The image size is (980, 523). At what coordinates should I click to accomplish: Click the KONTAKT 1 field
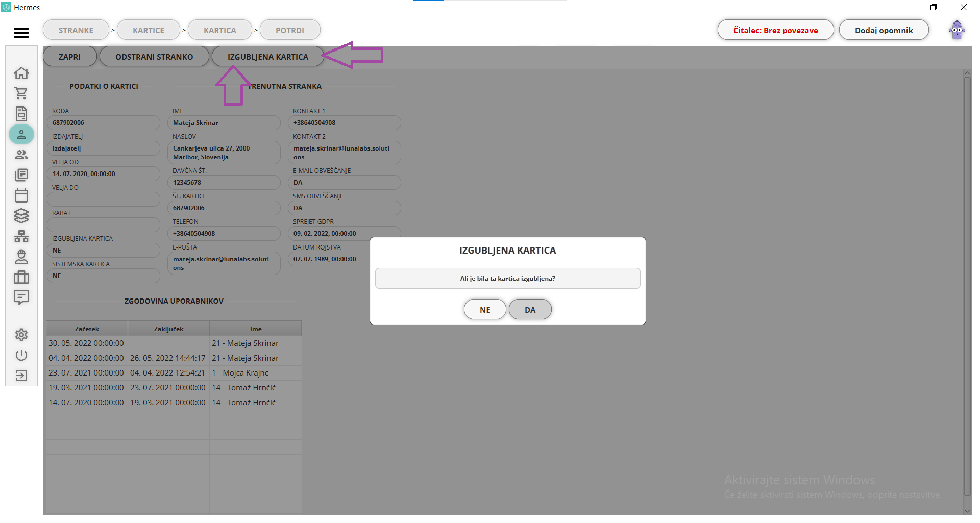tap(345, 123)
